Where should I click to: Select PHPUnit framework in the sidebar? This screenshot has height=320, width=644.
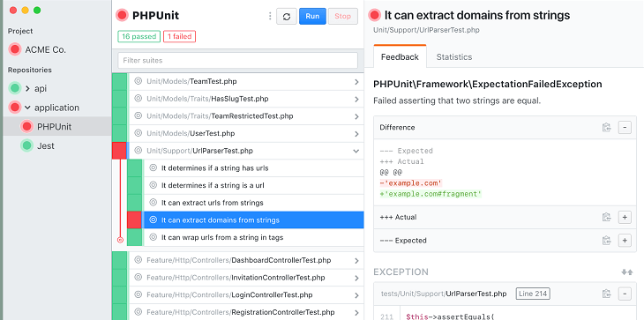pyautogui.click(x=57, y=127)
